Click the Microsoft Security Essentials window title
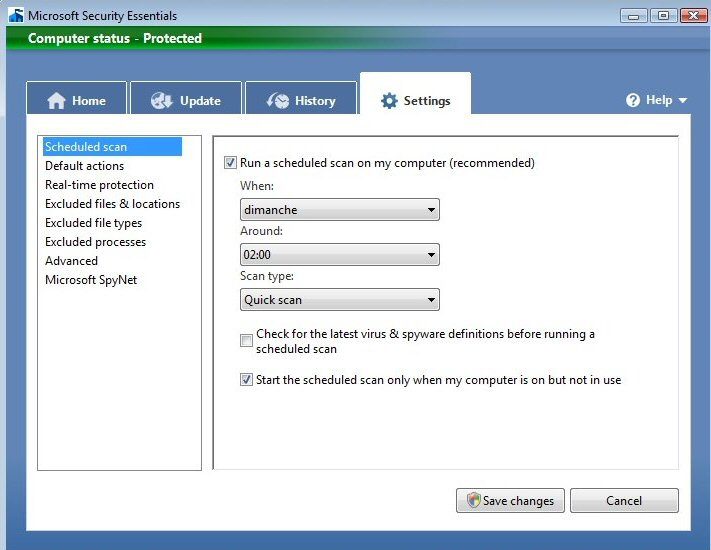The height and width of the screenshot is (550, 711). click(x=102, y=15)
